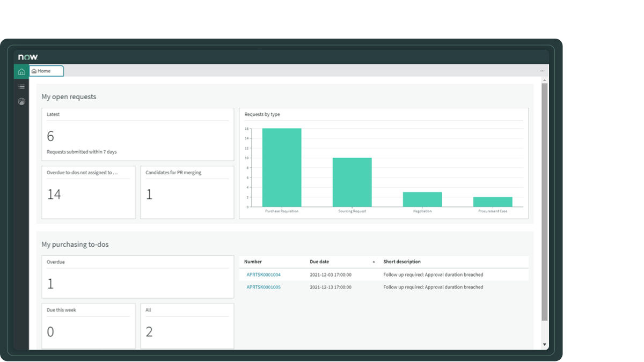The height and width of the screenshot is (362, 644).
Task: Click the Purchase Requisition bar in chart
Action: 282,167
